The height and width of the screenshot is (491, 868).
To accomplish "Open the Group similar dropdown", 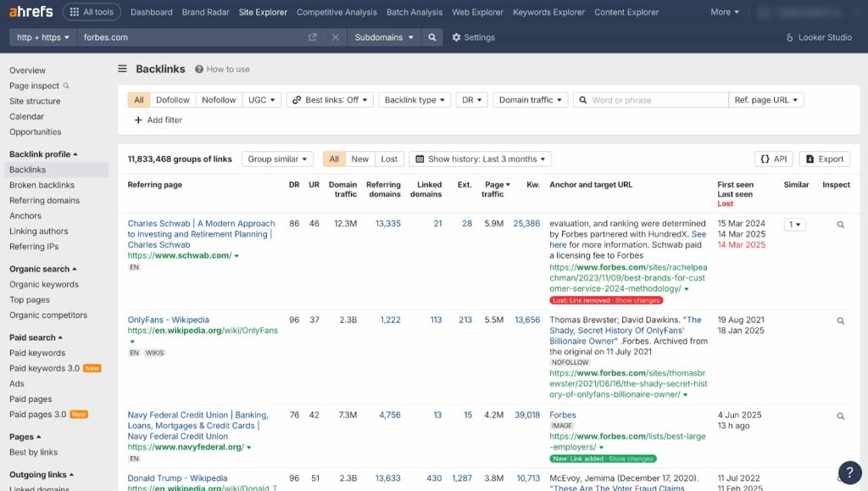I will point(277,159).
